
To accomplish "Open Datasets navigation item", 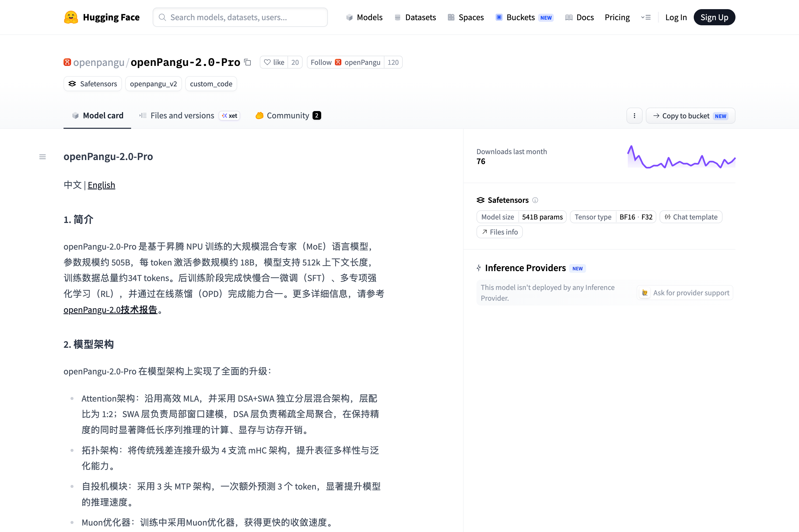I will (x=415, y=17).
